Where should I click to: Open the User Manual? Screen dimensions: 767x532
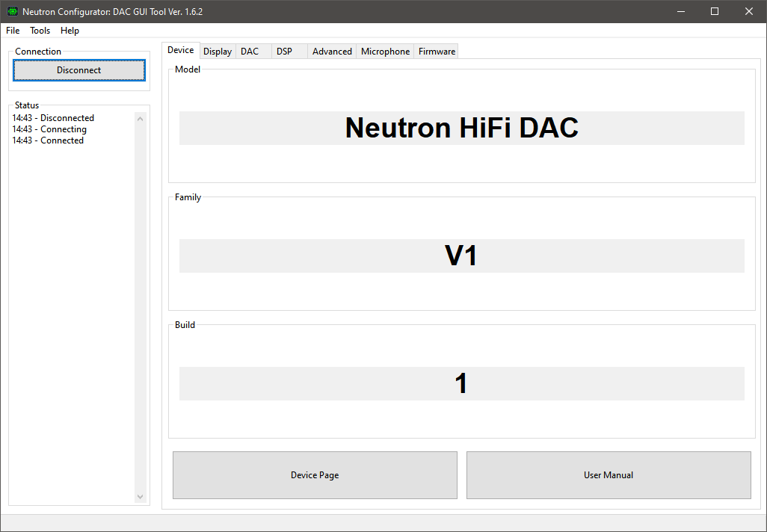[x=609, y=474]
